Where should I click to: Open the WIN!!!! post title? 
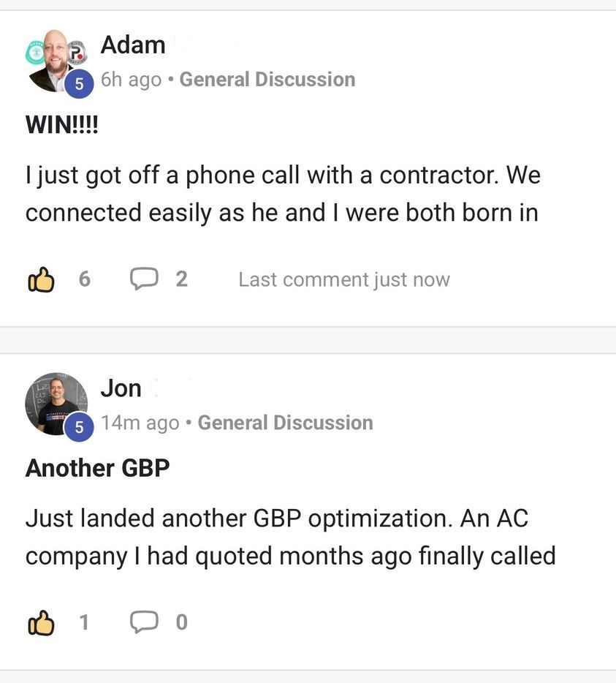(61, 124)
